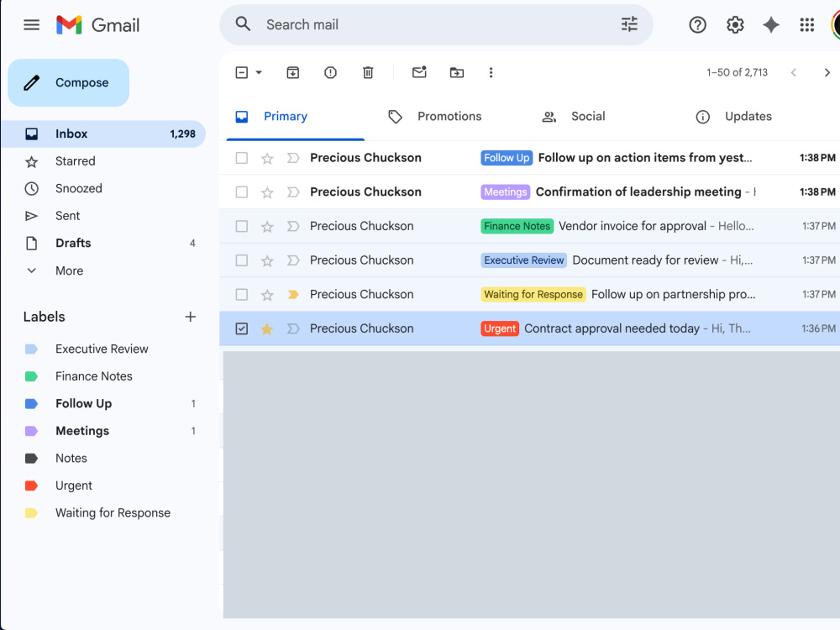Screen dimensions: 840x630
Task: Open the Waiting for Response sidebar label
Action: tap(102, 512)
